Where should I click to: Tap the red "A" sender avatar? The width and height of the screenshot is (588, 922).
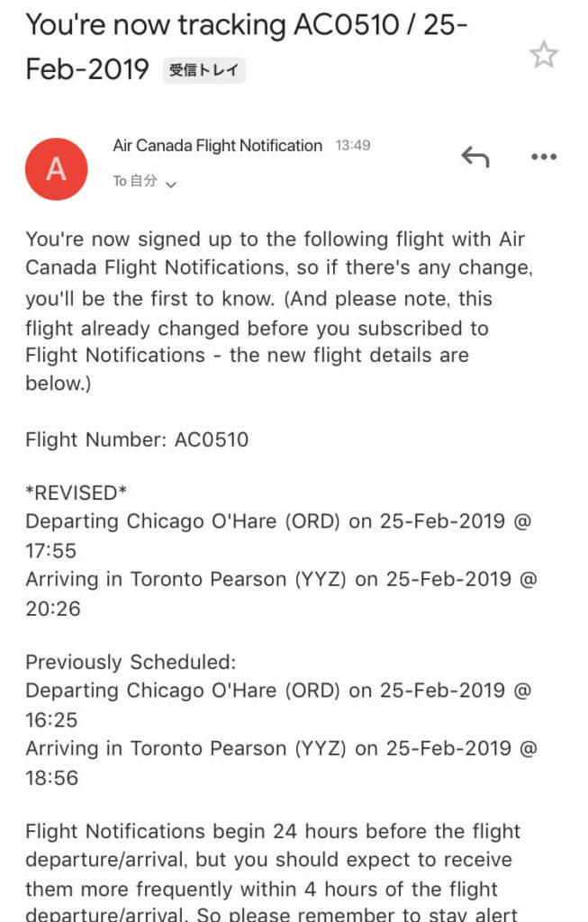coord(57,169)
